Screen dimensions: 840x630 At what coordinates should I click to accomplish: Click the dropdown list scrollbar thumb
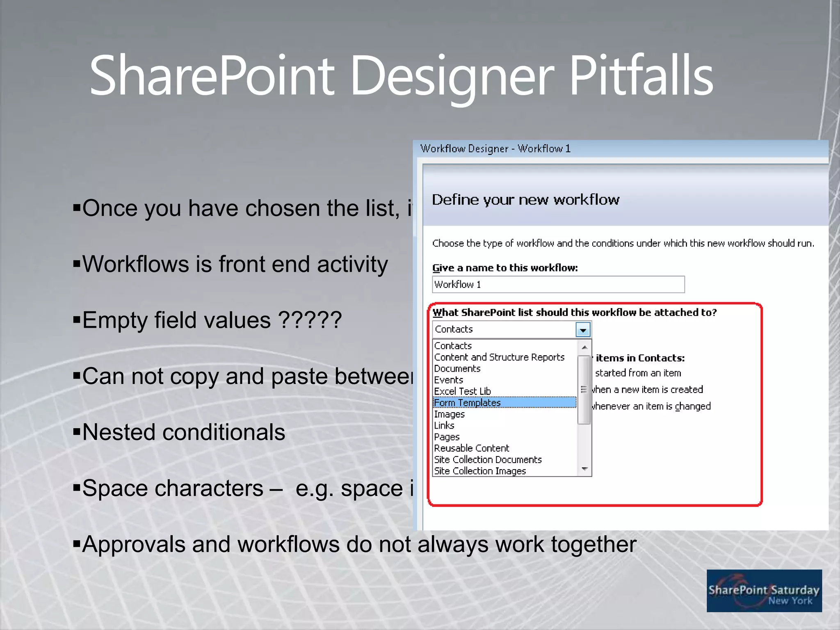click(584, 390)
